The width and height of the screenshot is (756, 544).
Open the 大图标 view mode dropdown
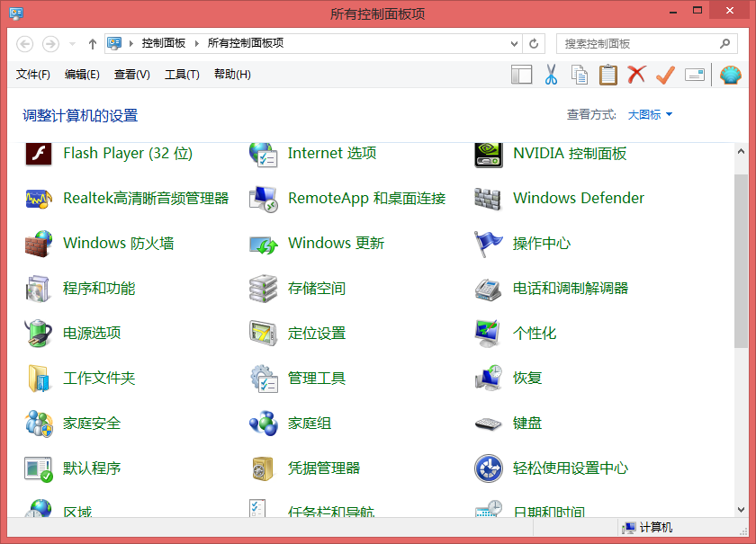pyautogui.click(x=650, y=115)
